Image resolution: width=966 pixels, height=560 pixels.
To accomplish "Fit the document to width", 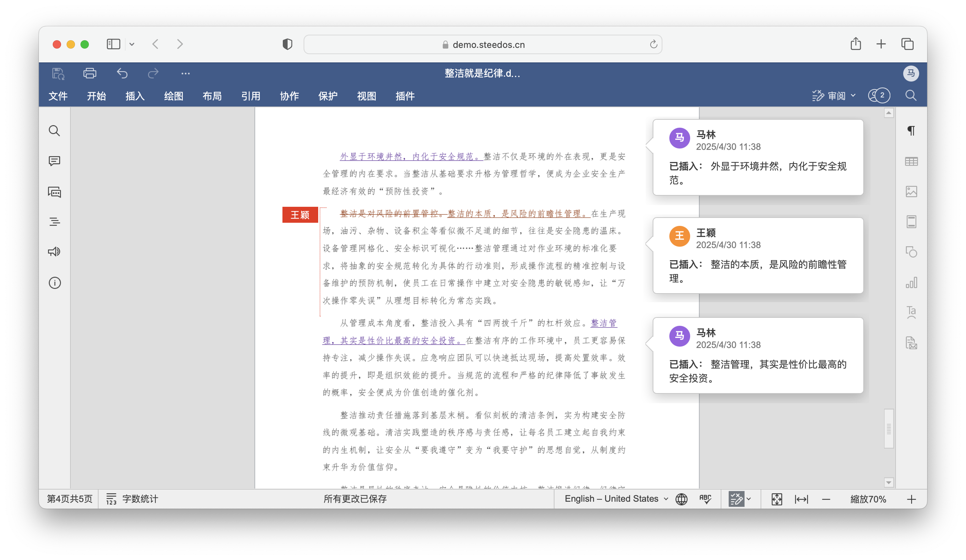I will [801, 499].
